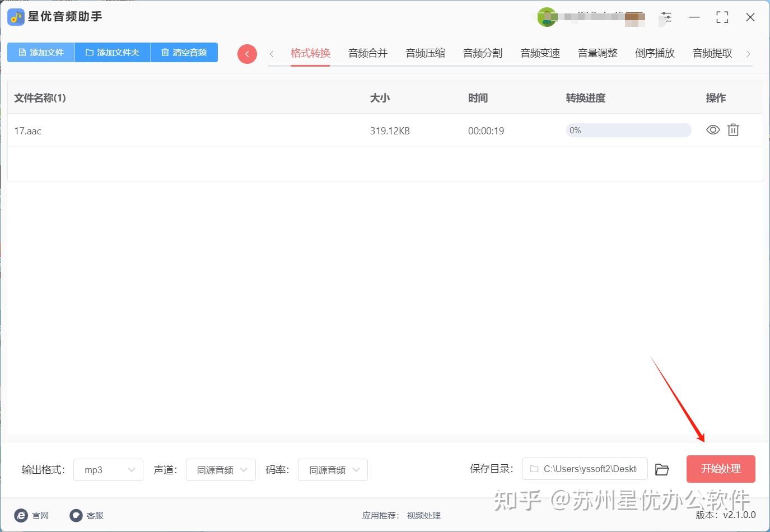
Task: Click 添加文件 to add files
Action: pyautogui.click(x=41, y=52)
